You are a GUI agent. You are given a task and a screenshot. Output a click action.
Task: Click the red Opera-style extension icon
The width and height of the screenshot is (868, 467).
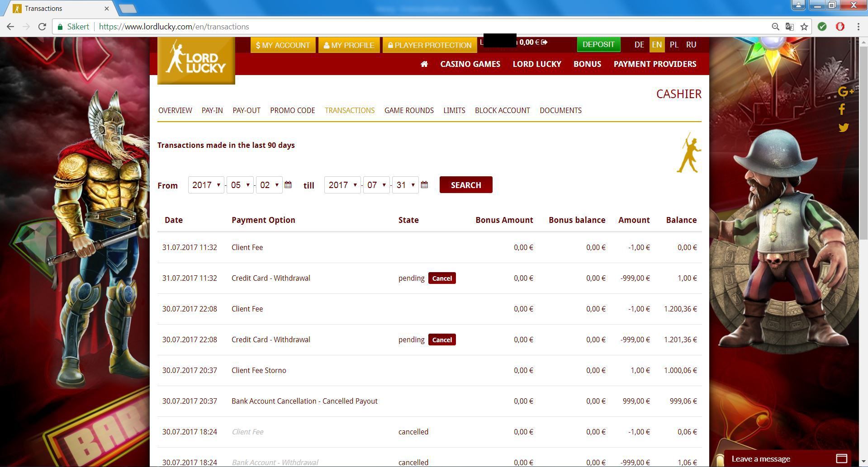[x=840, y=27]
